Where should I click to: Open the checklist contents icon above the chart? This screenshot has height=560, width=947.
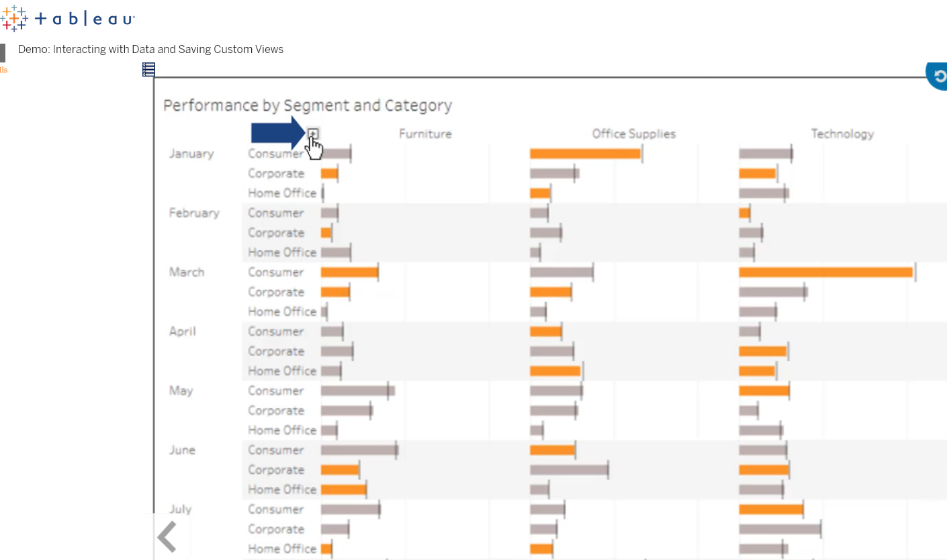pyautogui.click(x=149, y=69)
